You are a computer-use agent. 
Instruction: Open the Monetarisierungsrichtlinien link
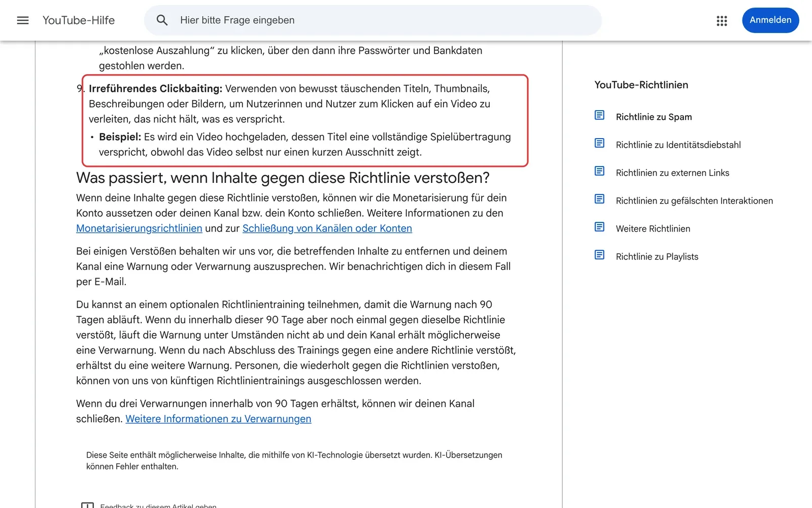point(139,229)
